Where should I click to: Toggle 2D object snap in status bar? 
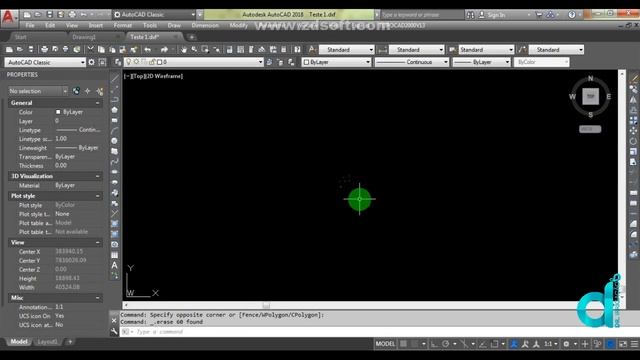click(x=494, y=344)
